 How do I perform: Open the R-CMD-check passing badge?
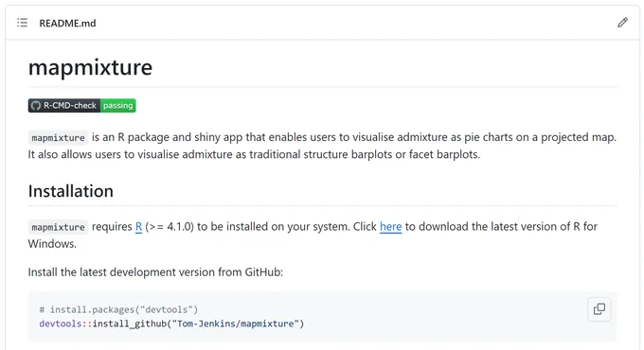pyautogui.click(x=81, y=105)
